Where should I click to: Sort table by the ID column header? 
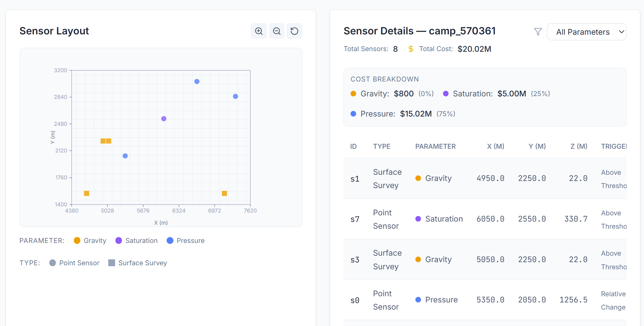353,147
